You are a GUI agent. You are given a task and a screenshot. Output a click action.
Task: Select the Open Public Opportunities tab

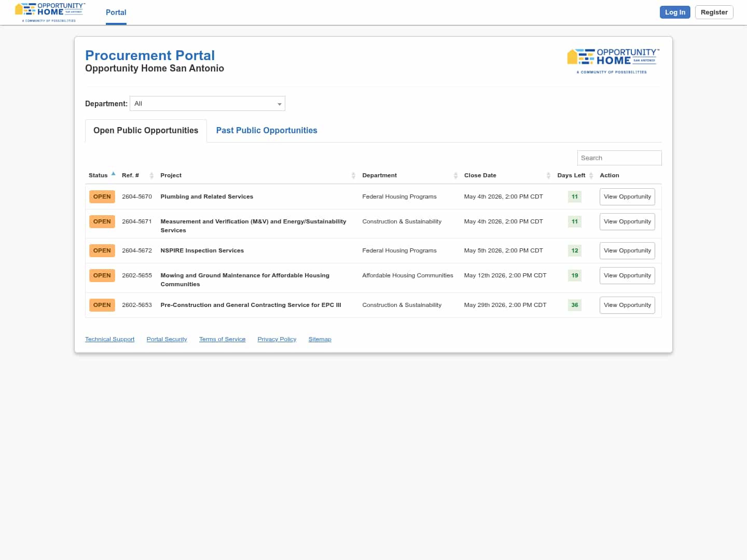(x=146, y=131)
